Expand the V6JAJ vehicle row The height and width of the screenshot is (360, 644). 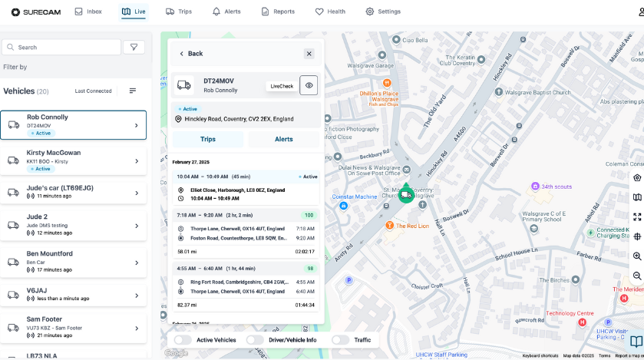tap(73, 296)
